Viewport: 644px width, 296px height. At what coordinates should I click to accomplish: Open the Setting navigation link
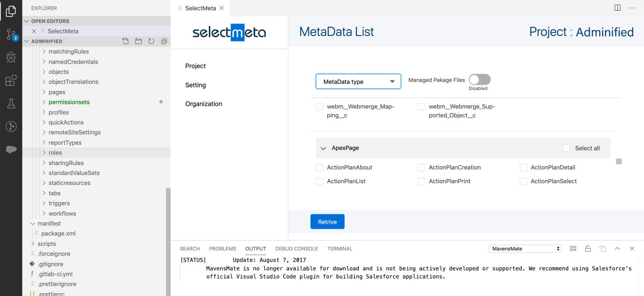click(x=195, y=85)
